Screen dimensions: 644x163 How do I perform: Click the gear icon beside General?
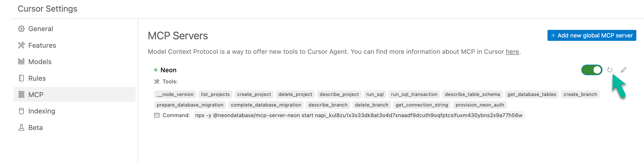21,29
